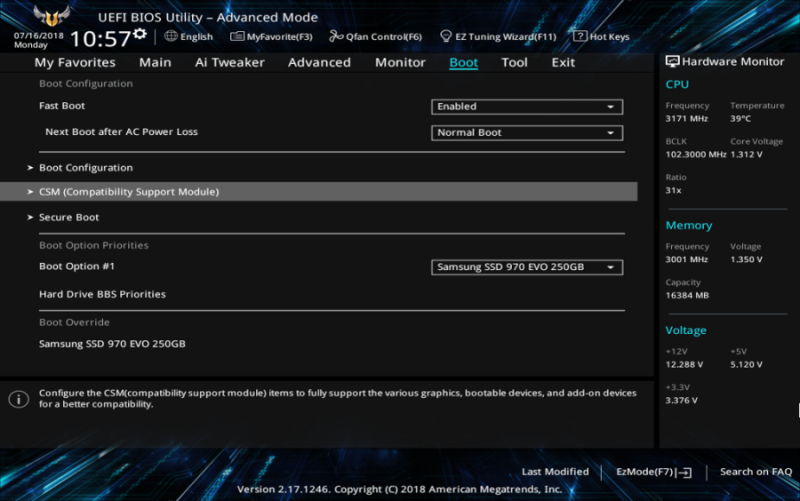Viewport: 800px width, 501px height.
Task: Open Next Boot after AC Power Loss dropdown
Action: 527,133
